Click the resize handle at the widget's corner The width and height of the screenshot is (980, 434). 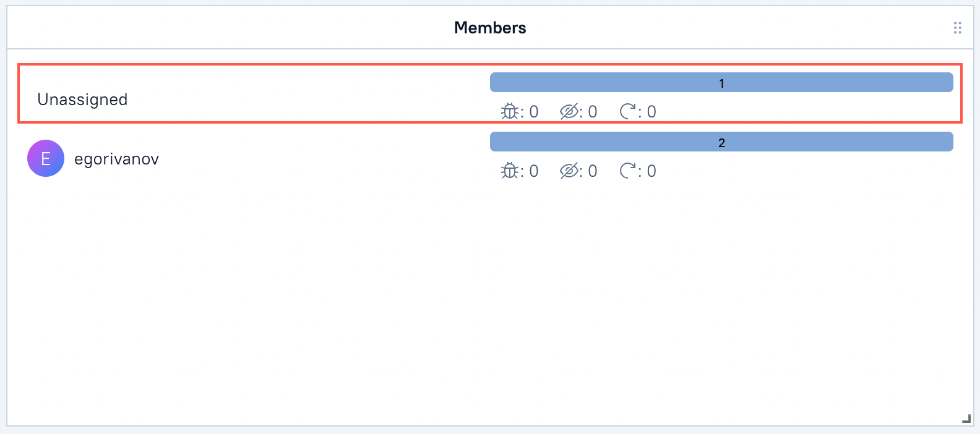(x=966, y=419)
